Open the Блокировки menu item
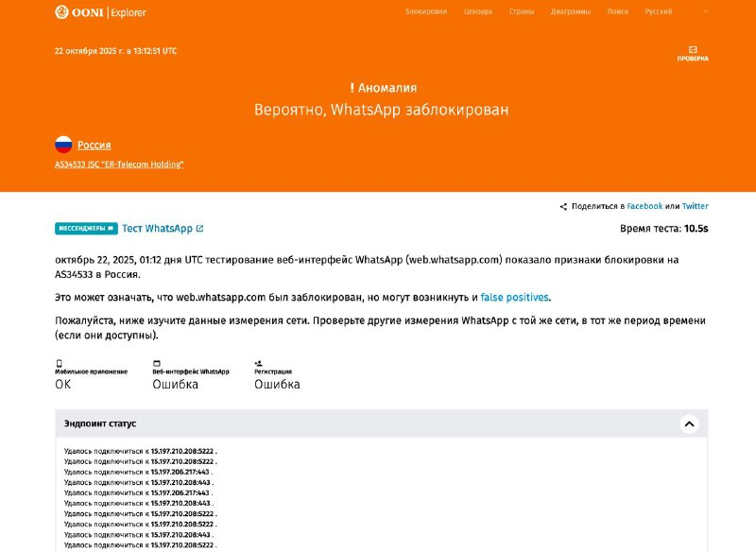The width and height of the screenshot is (756, 552). [426, 11]
